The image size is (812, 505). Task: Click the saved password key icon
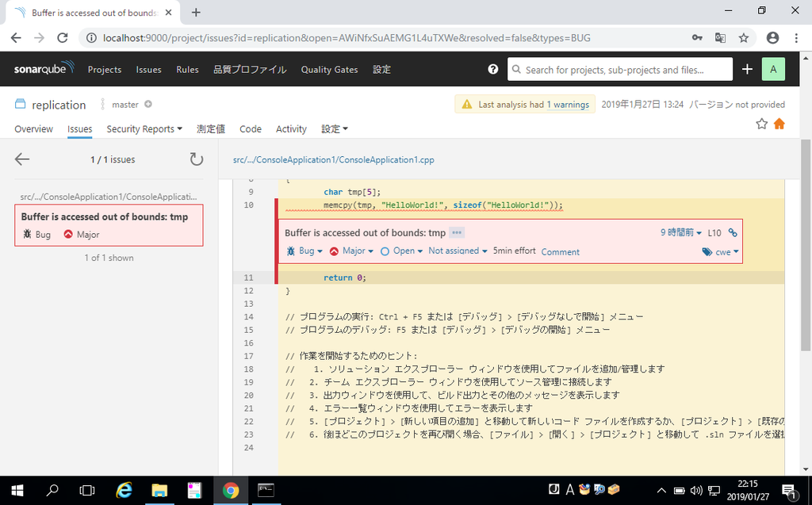697,37
